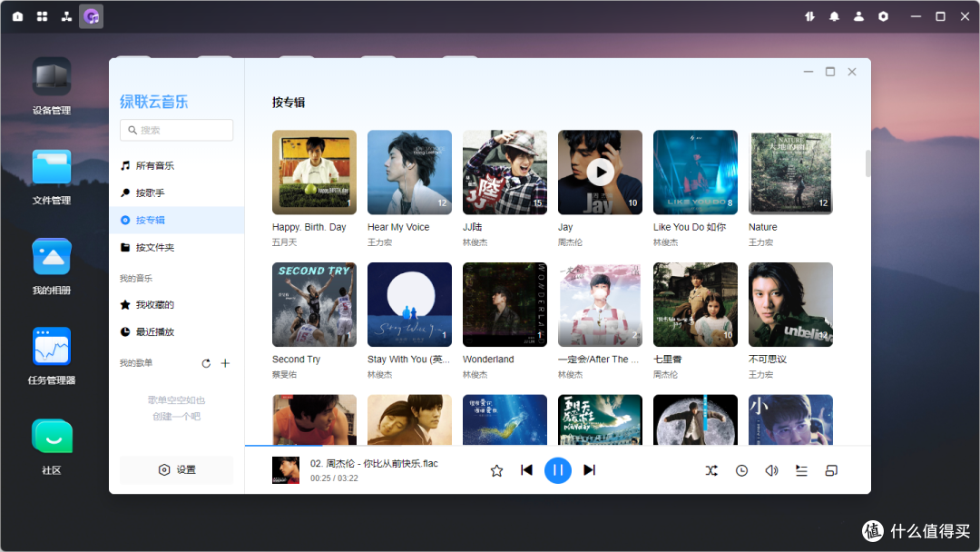
Task: Click the network topology icon in top bar
Action: point(66,16)
